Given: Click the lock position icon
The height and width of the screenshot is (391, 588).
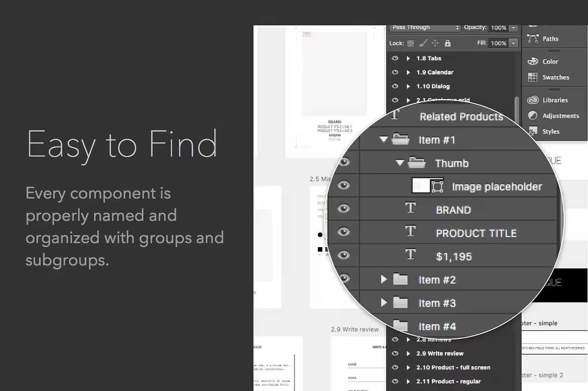Looking at the screenshot, I should [x=435, y=43].
